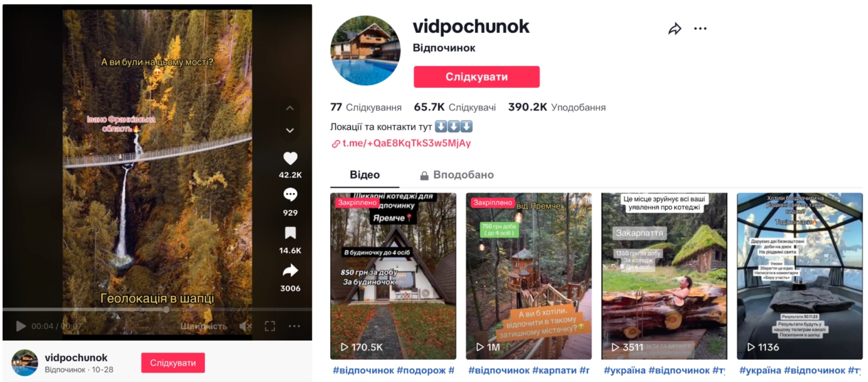The height and width of the screenshot is (382, 868).
Task: Enter fullscreen video mode
Action: 270,326
